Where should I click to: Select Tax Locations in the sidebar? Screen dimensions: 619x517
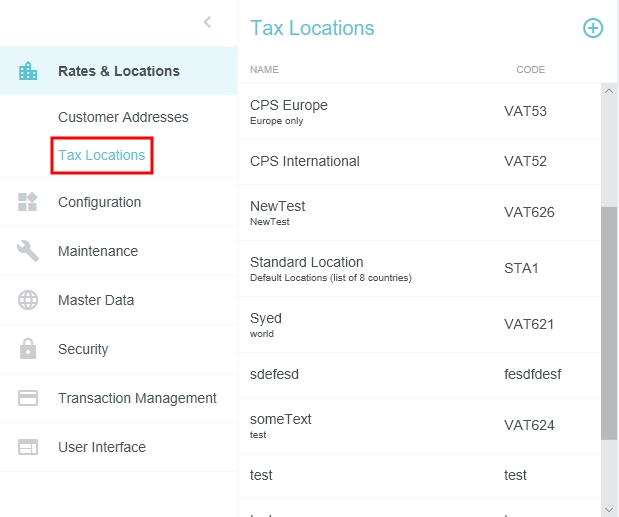coord(102,155)
